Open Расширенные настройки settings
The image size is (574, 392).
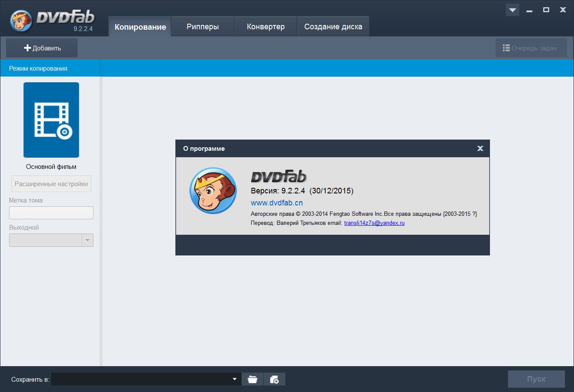(51, 184)
